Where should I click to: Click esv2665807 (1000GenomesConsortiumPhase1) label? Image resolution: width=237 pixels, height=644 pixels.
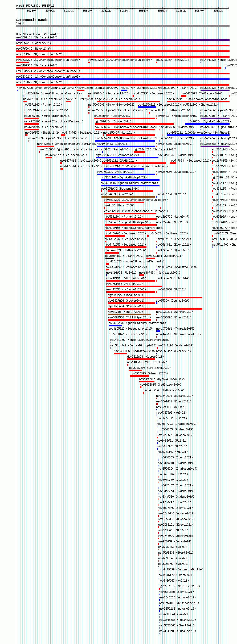coord(136,211)
